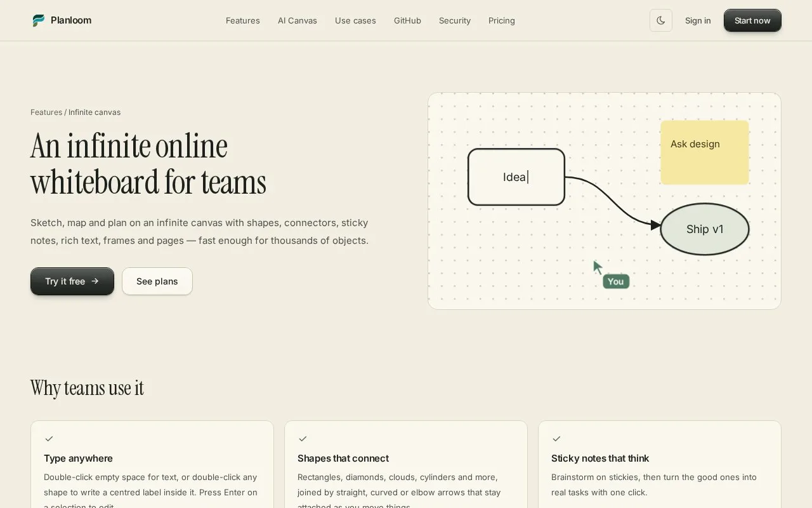Click the Planloom logo icon
The height and width of the screenshot is (508, 812).
pos(39,20)
